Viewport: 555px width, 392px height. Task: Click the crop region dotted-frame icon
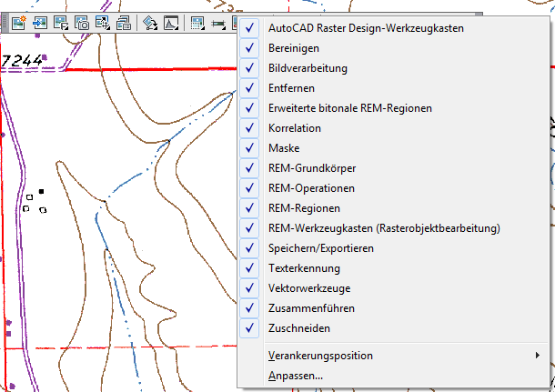[x=197, y=24]
